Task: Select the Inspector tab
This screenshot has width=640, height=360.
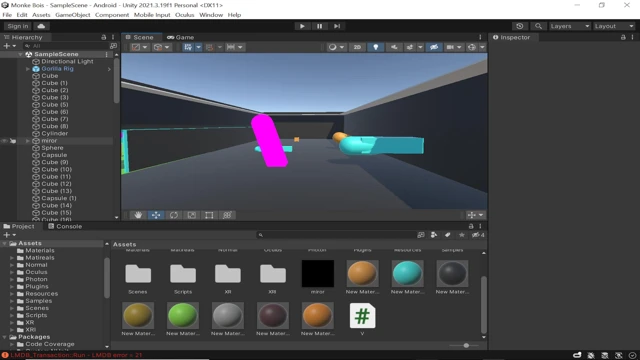Action: 511,37
